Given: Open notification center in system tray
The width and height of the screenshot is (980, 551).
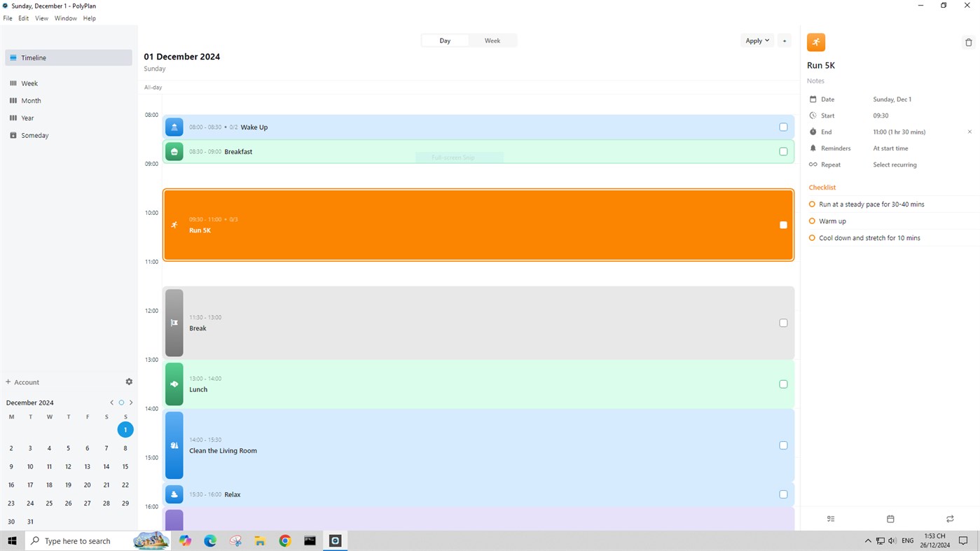Looking at the screenshot, I should [x=963, y=540].
